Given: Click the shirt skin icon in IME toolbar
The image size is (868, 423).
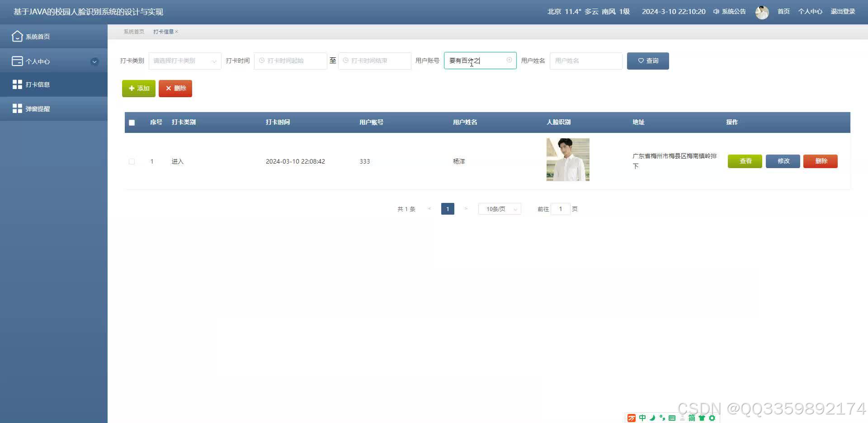Looking at the screenshot, I should pos(702,418).
